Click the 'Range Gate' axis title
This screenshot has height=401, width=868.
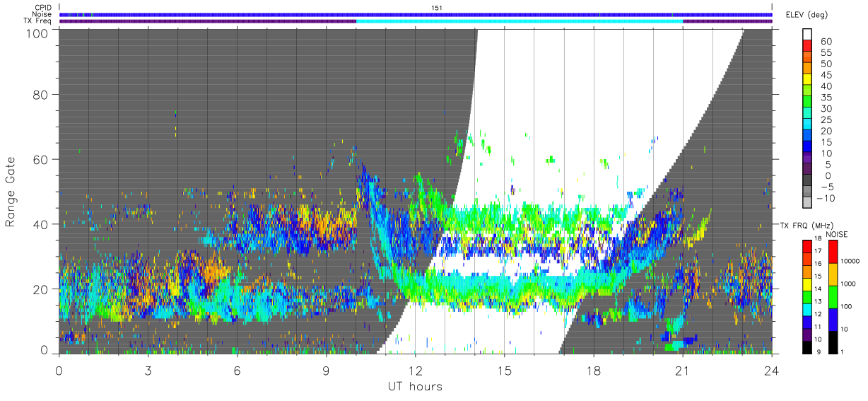click(11, 192)
